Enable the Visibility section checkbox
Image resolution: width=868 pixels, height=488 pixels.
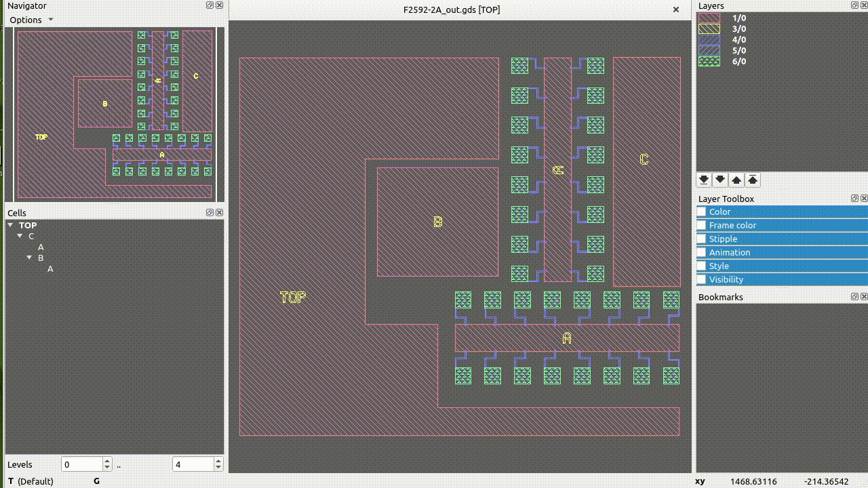click(x=702, y=279)
